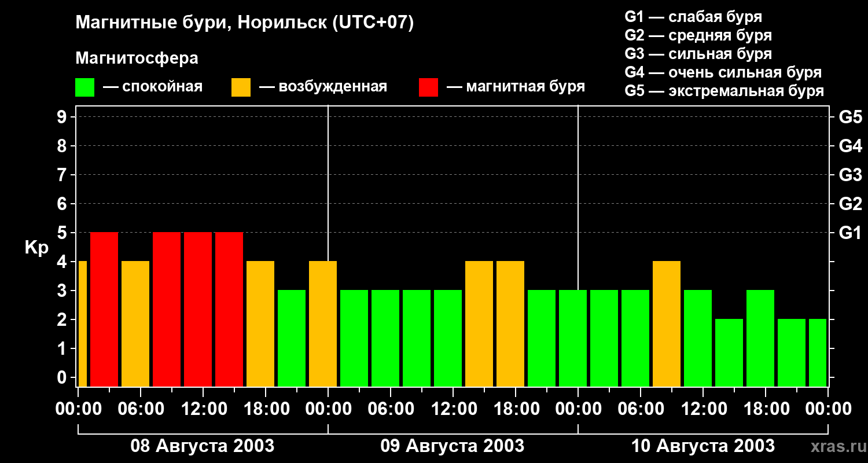
Task: Click the '09 Августа 2003' date label
Action: [453, 446]
